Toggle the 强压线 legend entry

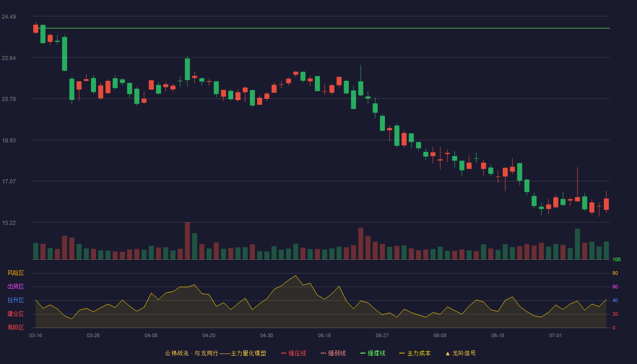coord(293,353)
